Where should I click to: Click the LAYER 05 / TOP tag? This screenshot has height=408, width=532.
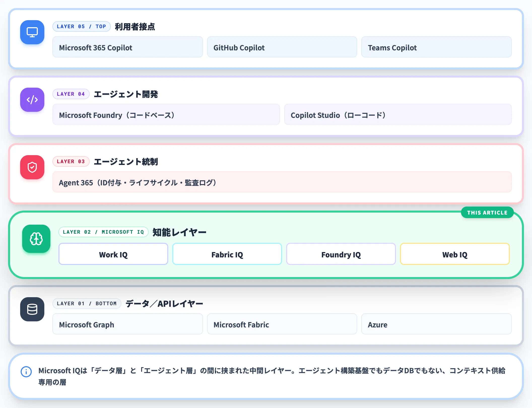81,26
